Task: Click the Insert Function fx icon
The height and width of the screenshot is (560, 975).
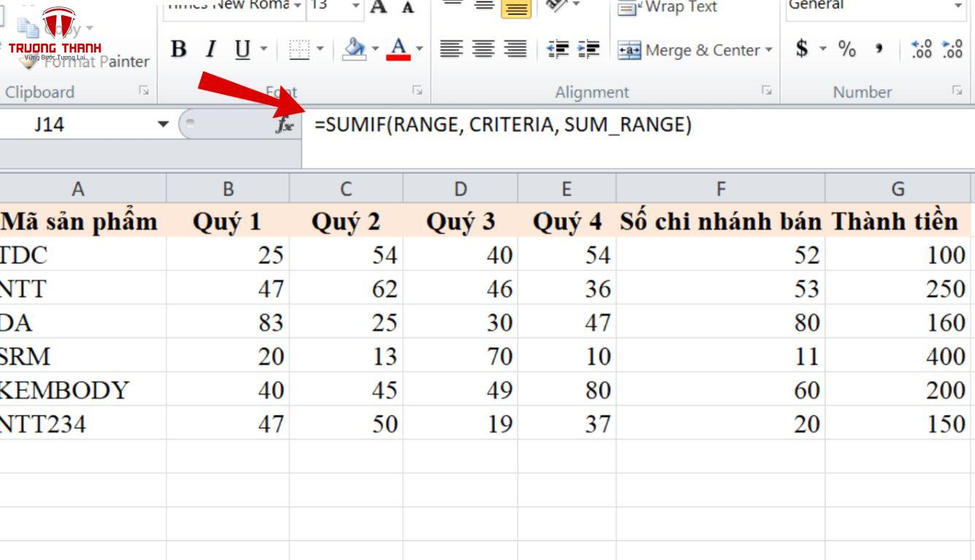Action: point(284,125)
